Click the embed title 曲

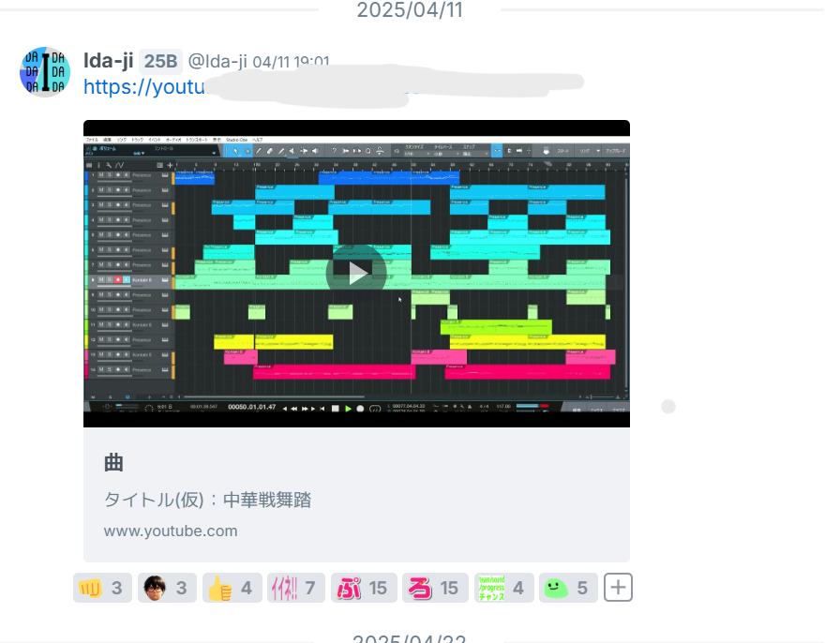tap(113, 462)
